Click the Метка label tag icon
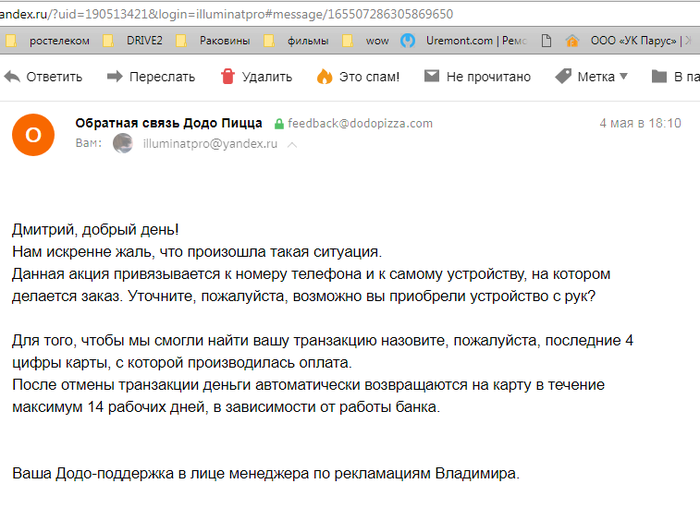This screenshot has height=508, width=700. pyautogui.click(x=563, y=76)
